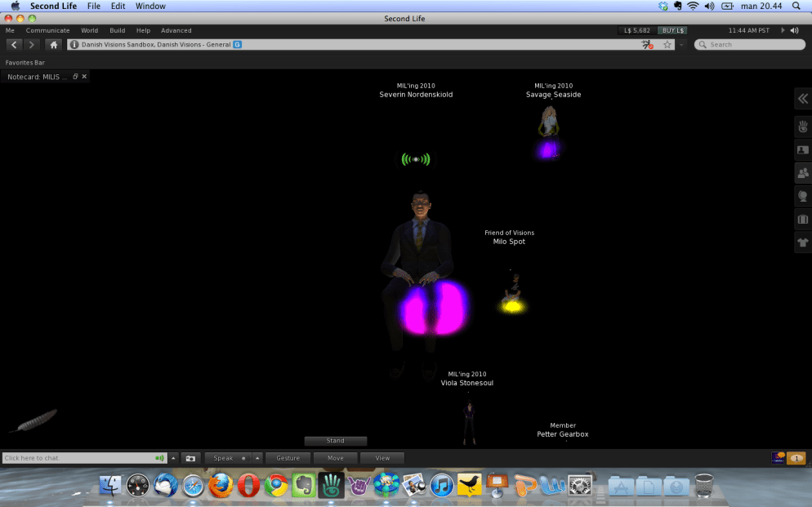
Task: Expand the sidebar with double chevron
Action: [802, 99]
